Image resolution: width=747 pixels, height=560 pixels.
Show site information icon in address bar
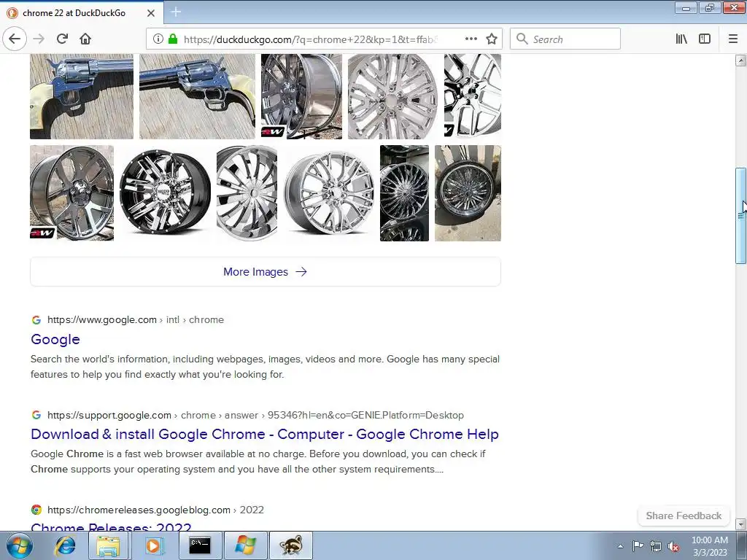click(x=158, y=39)
